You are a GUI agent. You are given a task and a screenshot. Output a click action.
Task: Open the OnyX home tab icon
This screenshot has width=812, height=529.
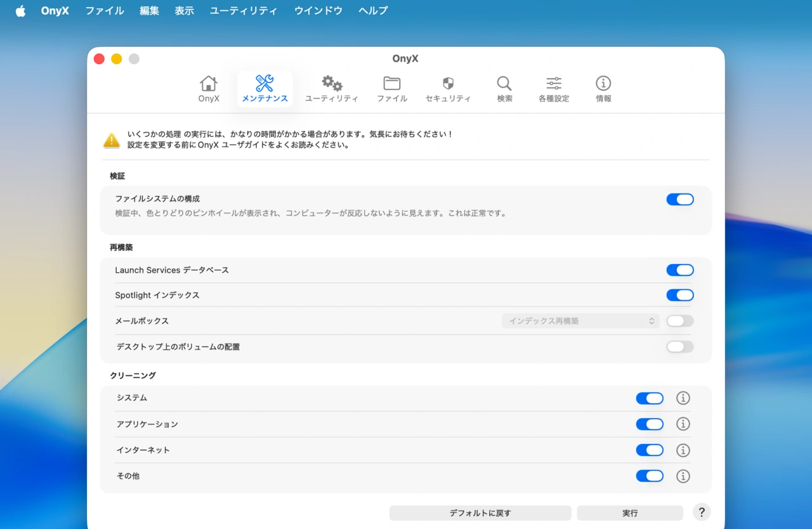(208, 88)
